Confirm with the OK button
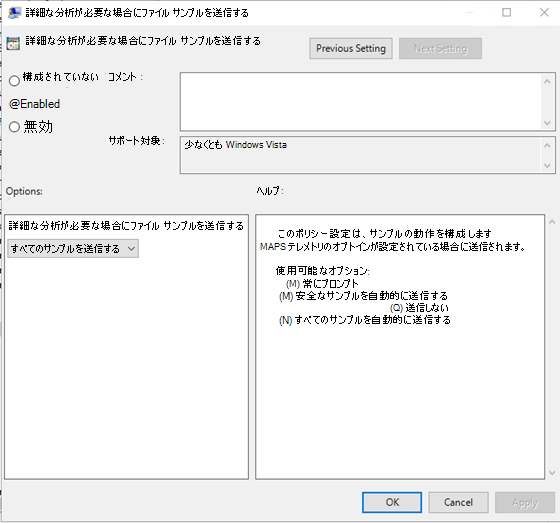The image size is (560, 523). [392, 502]
